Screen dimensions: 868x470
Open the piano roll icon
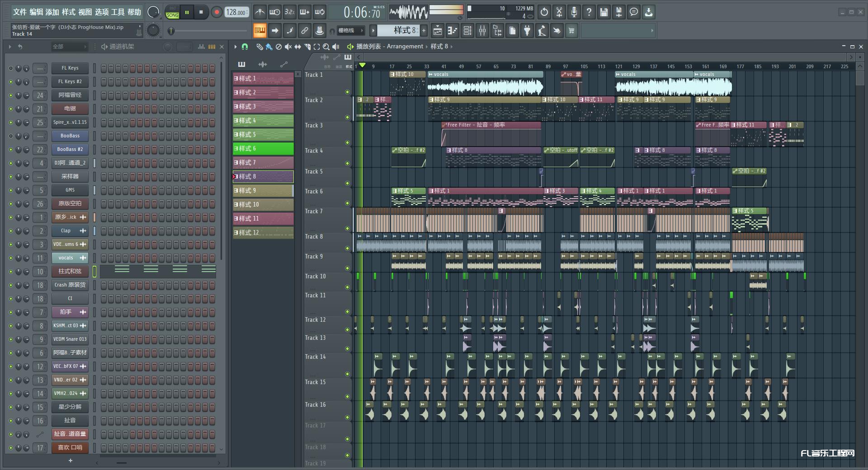pyautogui.click(x=453, y=31)
